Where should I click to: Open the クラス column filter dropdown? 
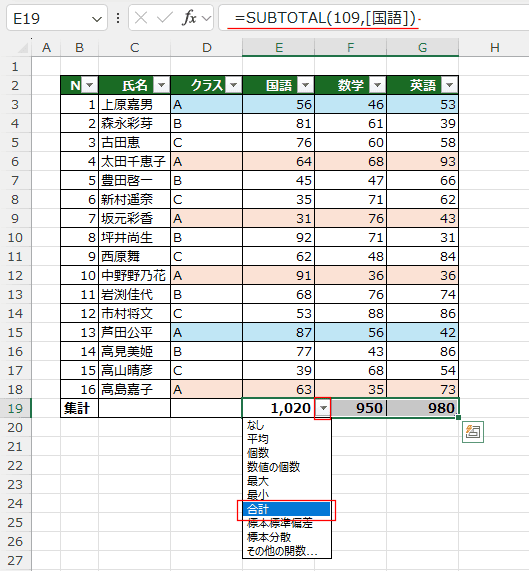pos(233,86)
